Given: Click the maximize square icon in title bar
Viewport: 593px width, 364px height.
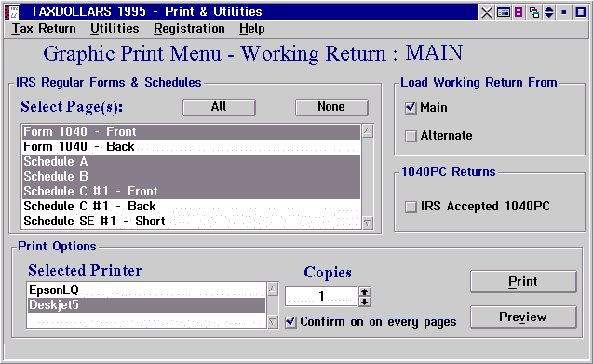Looking at the screenshot, I should tap(580, 12).
